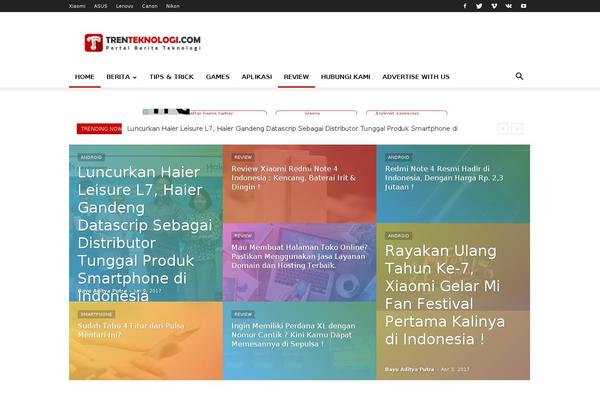Open the Luncurkan Haier Leisure L7 featured article
This screenshot has height=400, width=600.
click(145, 233)
